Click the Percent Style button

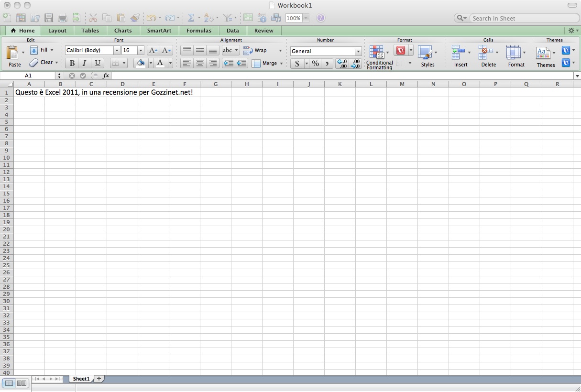point(315,64)
